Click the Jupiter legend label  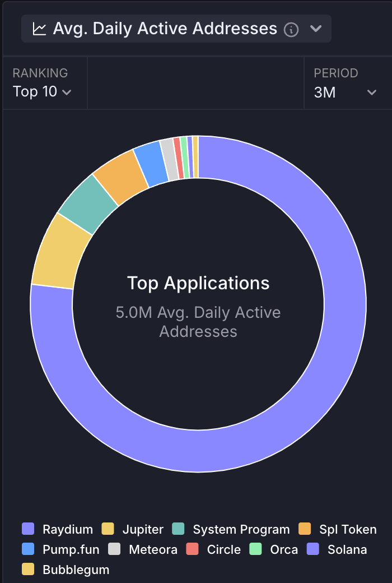pos(143,529)
